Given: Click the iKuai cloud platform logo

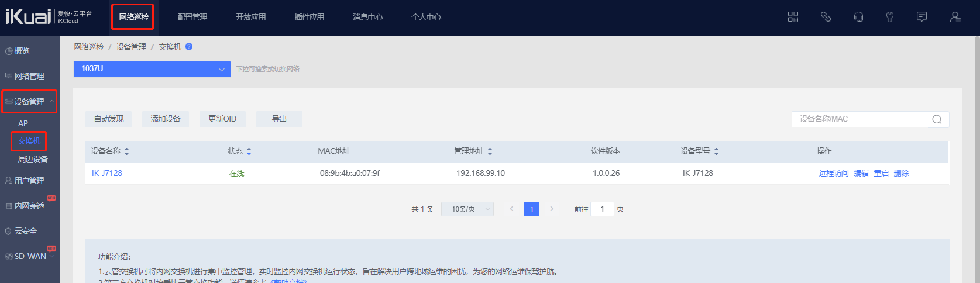Looking at the screenshot, I should point(49,17).
